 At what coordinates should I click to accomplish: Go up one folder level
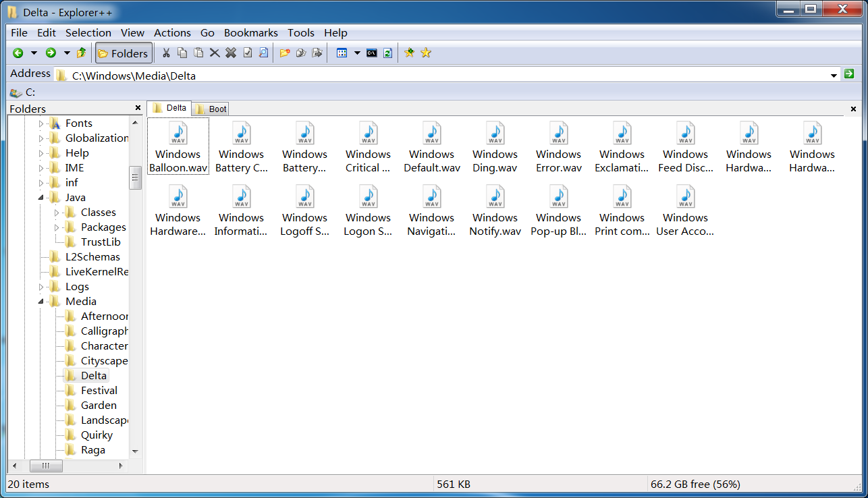82,53
